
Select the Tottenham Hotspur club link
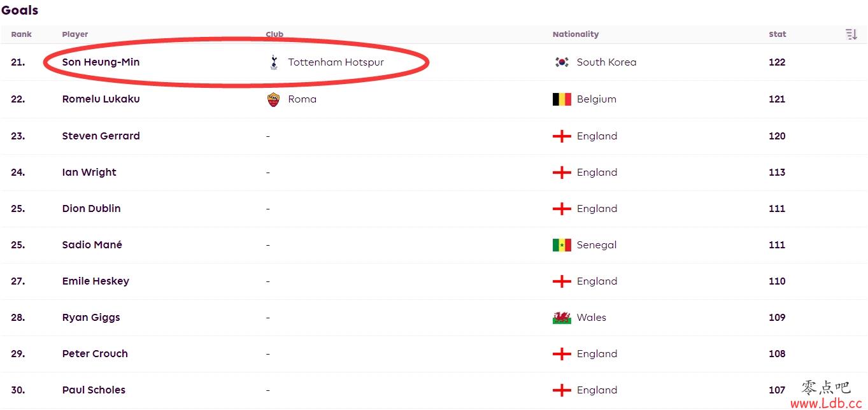pos(336,62)
